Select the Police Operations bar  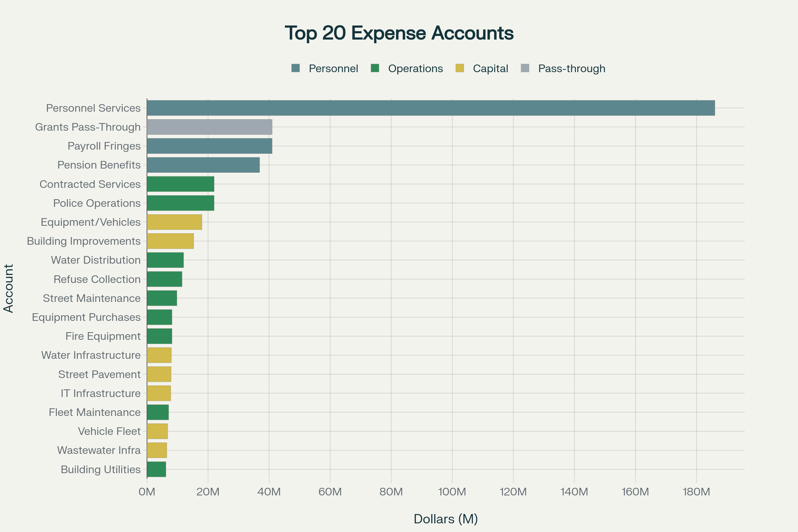coord(181,203)
